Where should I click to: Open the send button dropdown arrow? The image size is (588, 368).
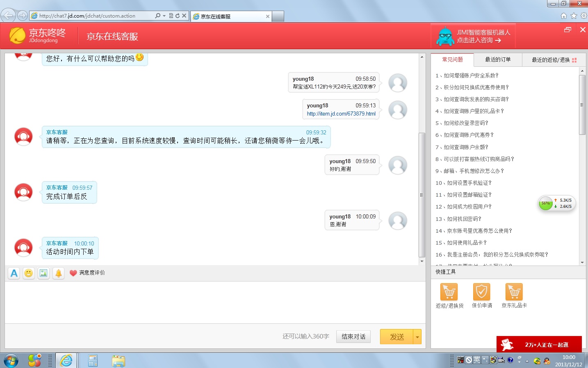click(x=417, y=337)
